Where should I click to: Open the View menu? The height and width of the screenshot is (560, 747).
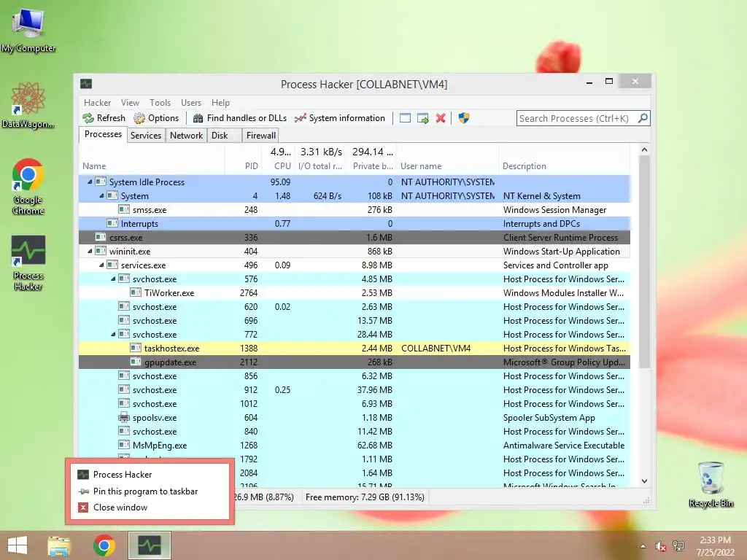(130, 103)
